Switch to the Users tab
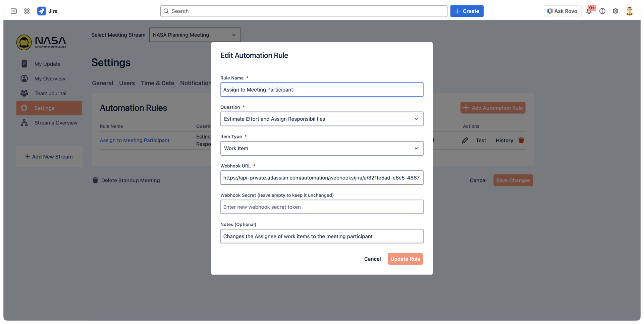This screenshot has height=324, width=644. click(x=127, y=83)
